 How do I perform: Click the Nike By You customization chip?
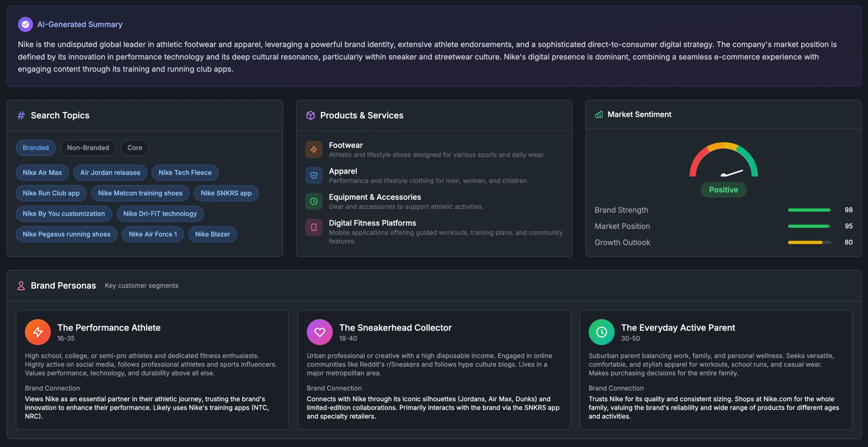(64, 214)
